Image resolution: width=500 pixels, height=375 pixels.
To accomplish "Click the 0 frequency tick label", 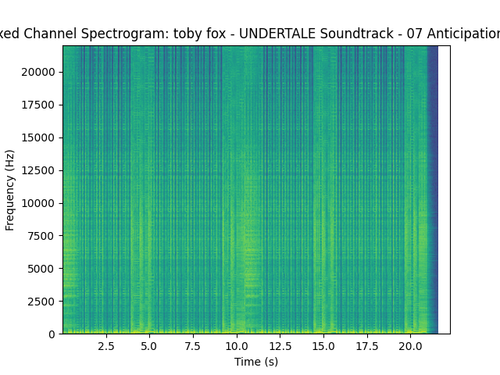I will click(x=52, y=334).
